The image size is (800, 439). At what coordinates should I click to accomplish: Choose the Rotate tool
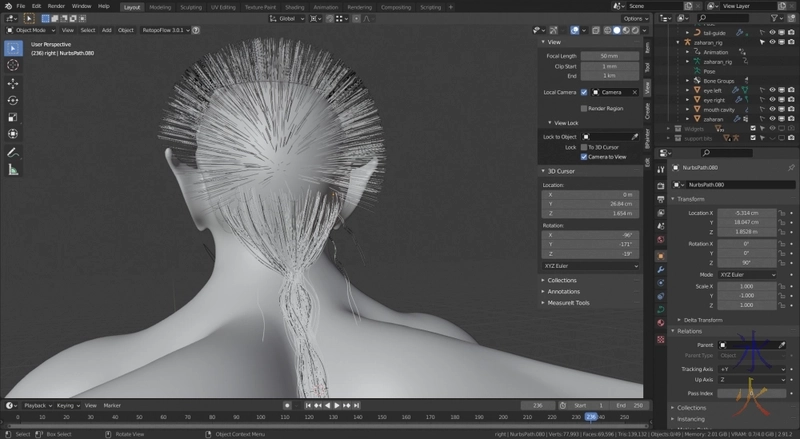click(13, 100)
